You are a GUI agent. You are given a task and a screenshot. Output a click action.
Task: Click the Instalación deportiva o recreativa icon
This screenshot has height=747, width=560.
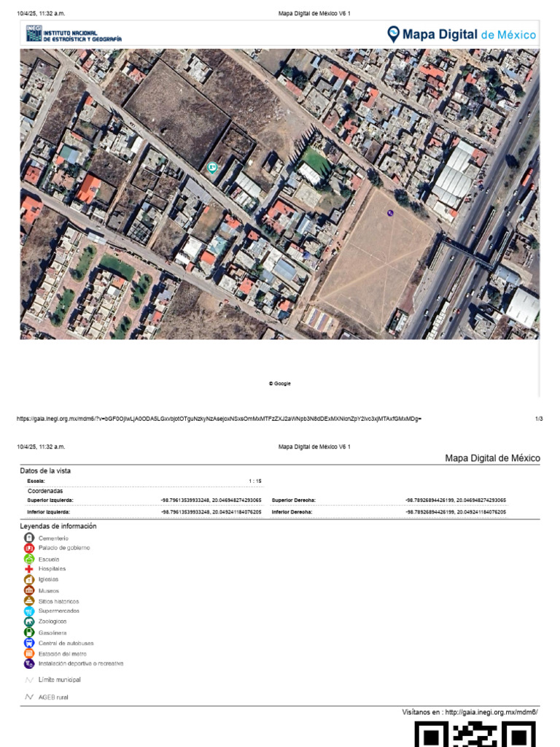pos(29,663)
